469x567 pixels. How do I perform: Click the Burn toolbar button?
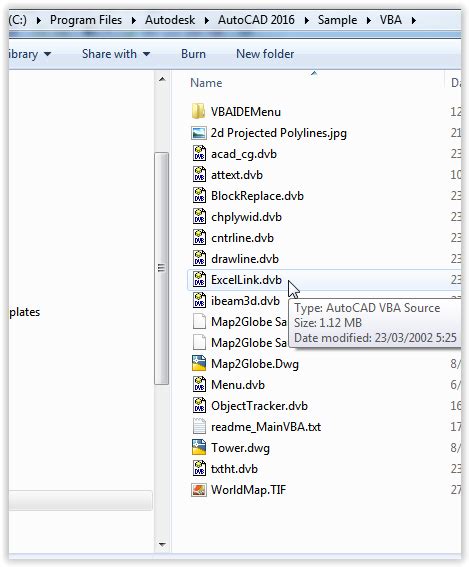tap(193, 54)
